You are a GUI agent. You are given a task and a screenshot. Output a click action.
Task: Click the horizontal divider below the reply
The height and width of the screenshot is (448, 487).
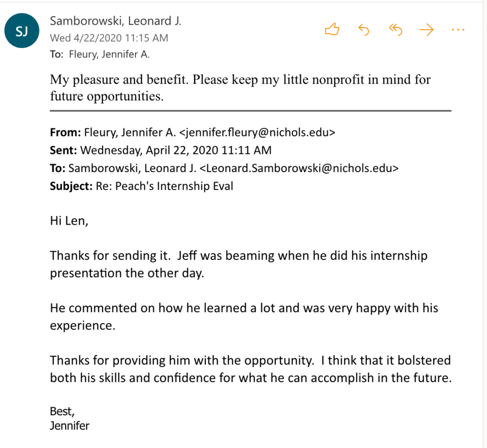coord(250,111)
